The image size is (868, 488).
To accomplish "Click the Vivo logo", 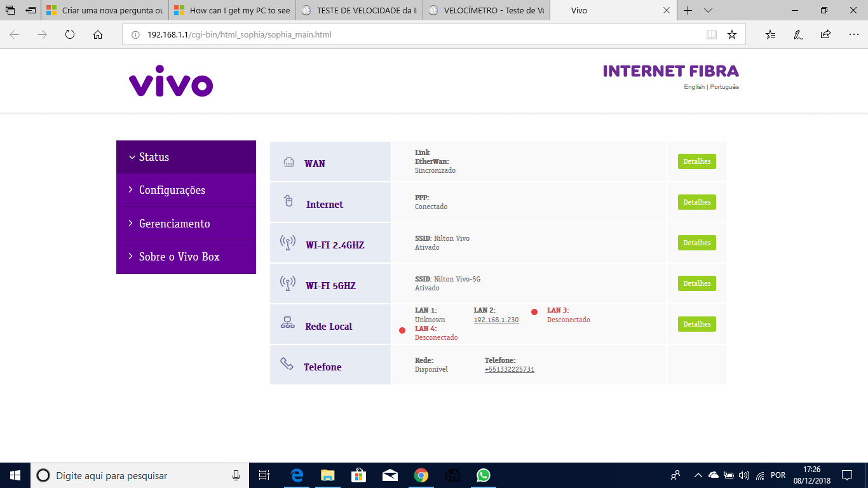I will (x=171, y=81).
